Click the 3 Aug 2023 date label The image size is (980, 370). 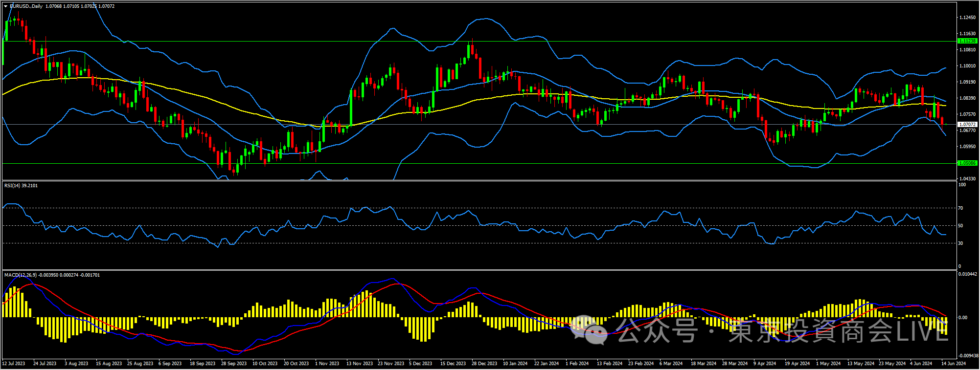(x=76, y=364)
